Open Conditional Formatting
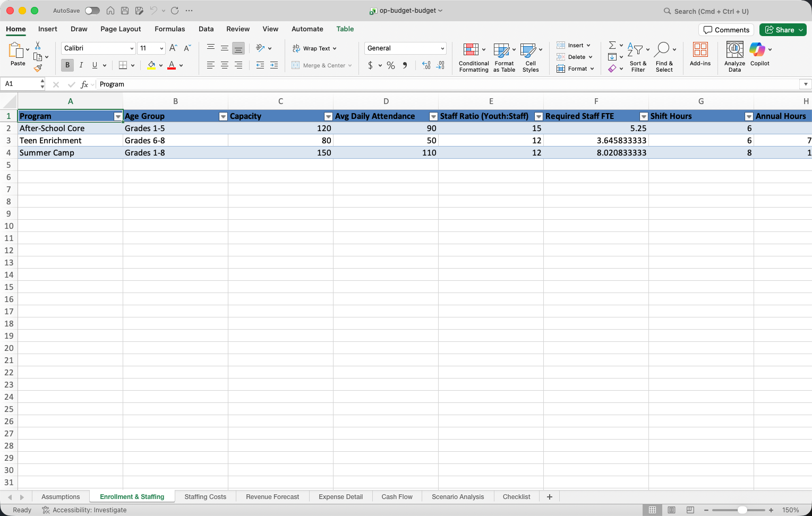Screen dimensions: 812x516 tap(473, 57)
